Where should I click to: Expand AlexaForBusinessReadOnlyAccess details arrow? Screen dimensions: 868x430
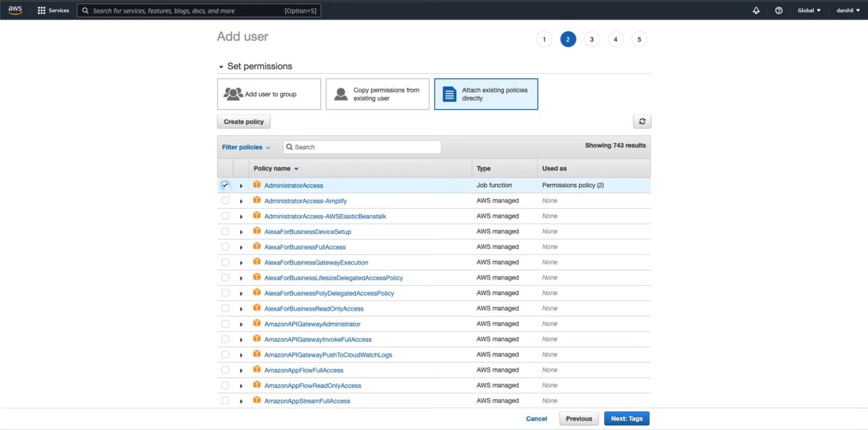click(241, 309)
